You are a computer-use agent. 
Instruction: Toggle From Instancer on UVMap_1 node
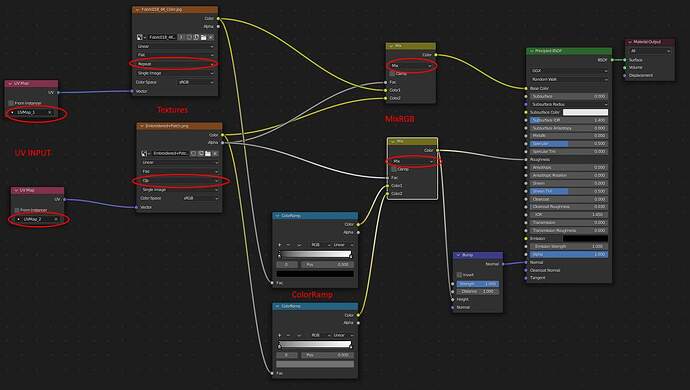click(x=11, y=103)
